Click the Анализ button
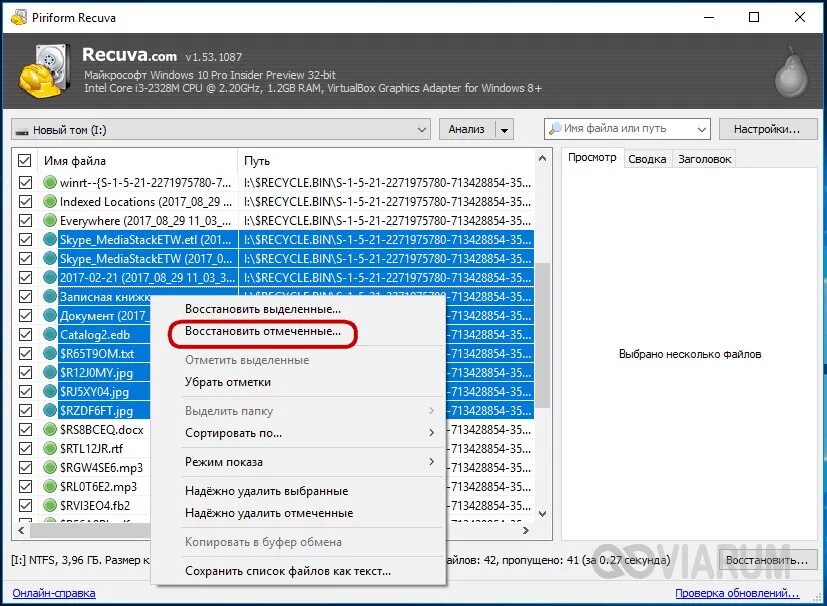827x606 pixels. [x=467, y=129]
